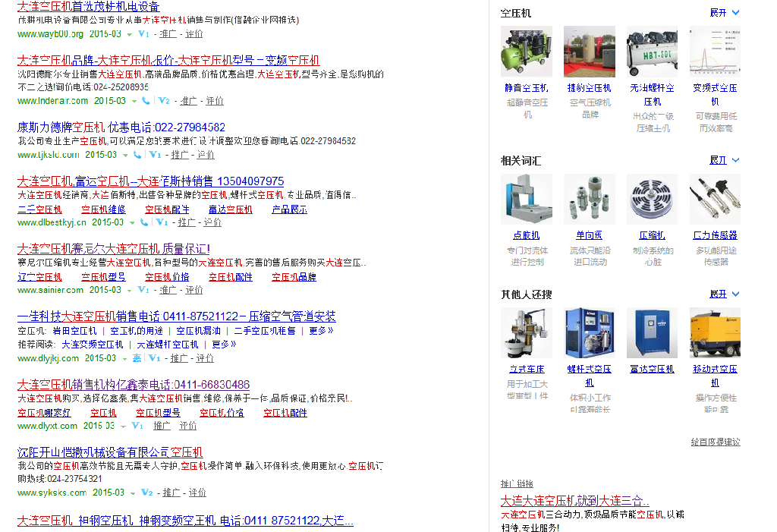Click the 岩田空压机 link
Viewport: 777px width, 532px height.
click(75, 331)
